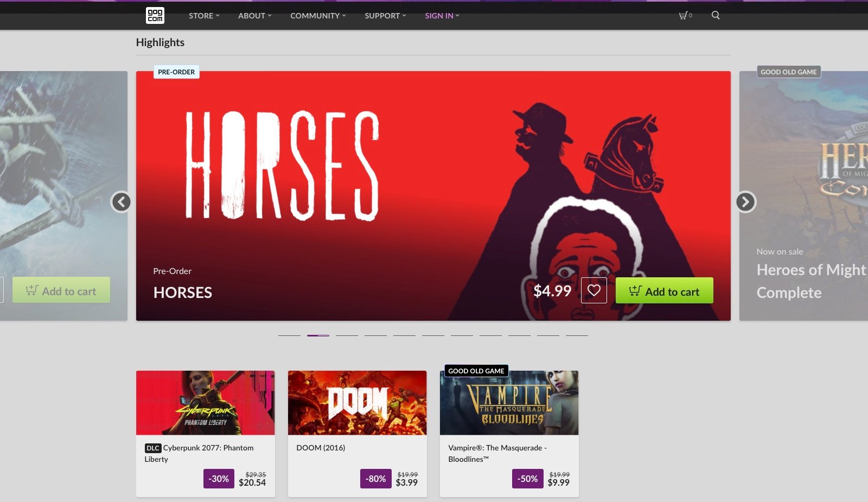868x502 pixels.
Task: Jump to the last carousel slide indicator
Action: coord(577,335)
